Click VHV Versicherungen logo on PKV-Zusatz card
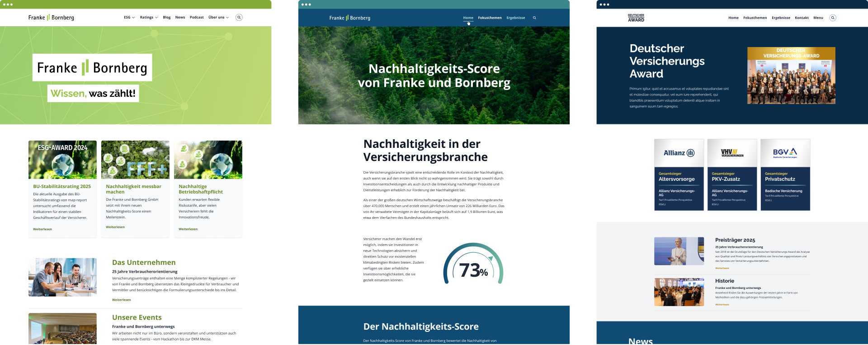 pyautogui.click(x=732, y=153)
